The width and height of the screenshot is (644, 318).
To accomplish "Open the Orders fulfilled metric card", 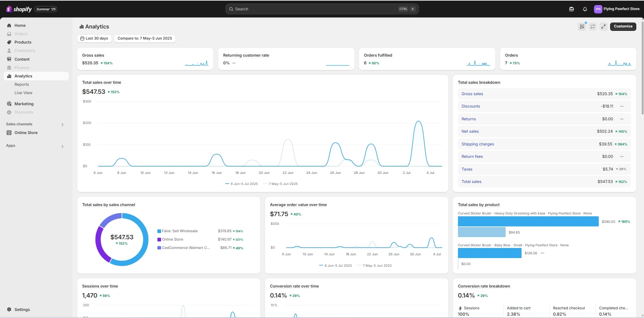I will pos(427,59).
